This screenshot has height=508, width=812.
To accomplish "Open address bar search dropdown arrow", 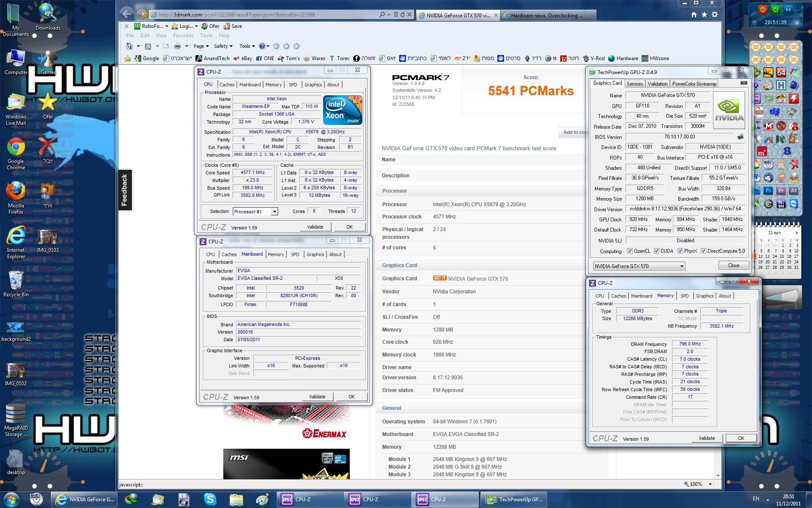I will (389, 14).
